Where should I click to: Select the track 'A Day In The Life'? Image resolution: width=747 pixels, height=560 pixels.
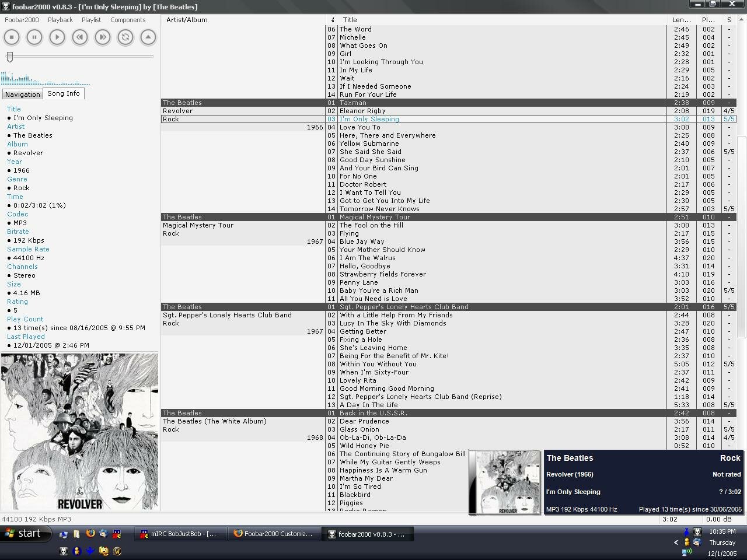(369, 405)
